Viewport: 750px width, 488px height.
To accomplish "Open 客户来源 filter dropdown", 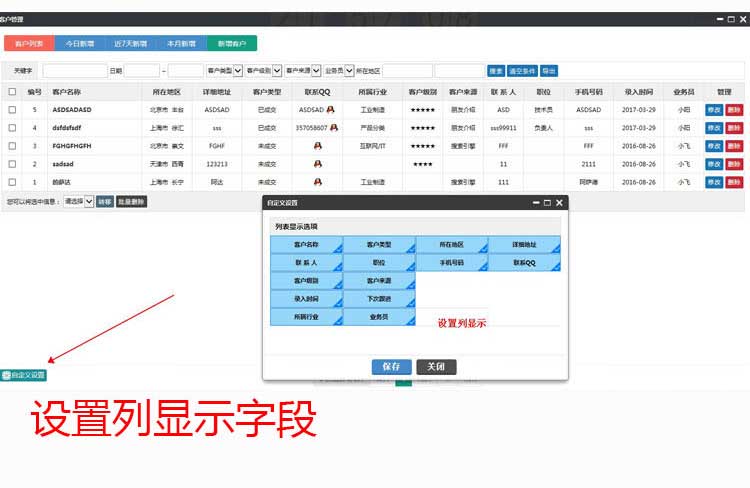I will (303, 71).
